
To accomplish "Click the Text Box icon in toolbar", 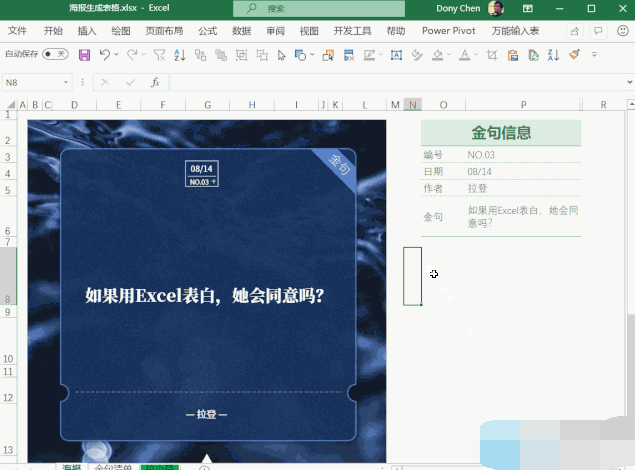I will point(397,54).
